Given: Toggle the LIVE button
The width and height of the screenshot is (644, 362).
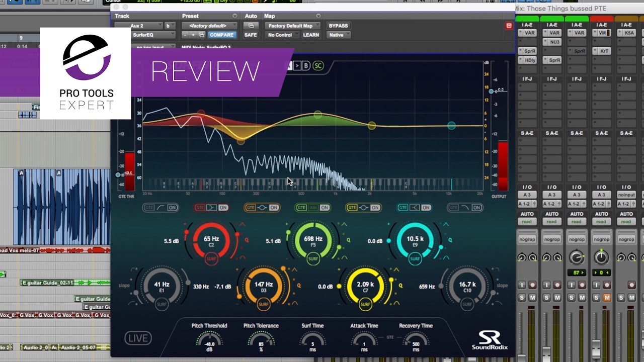Looking at the screenshot, I should tap(137, 338).
